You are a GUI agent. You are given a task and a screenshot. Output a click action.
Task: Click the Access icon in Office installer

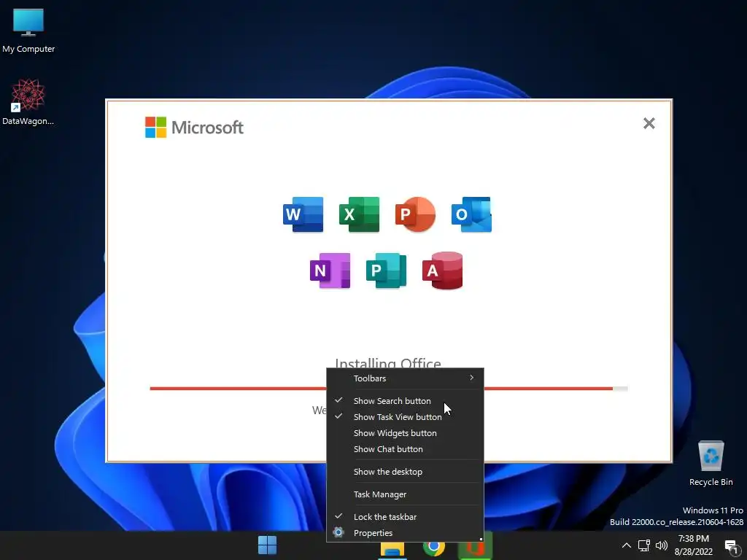tap(443, 271)
